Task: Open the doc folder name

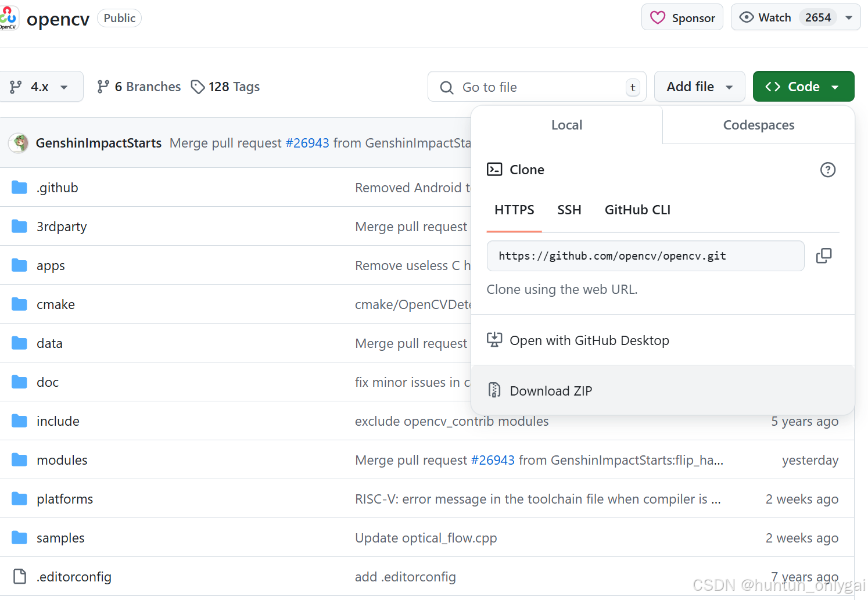Action: 48,382
